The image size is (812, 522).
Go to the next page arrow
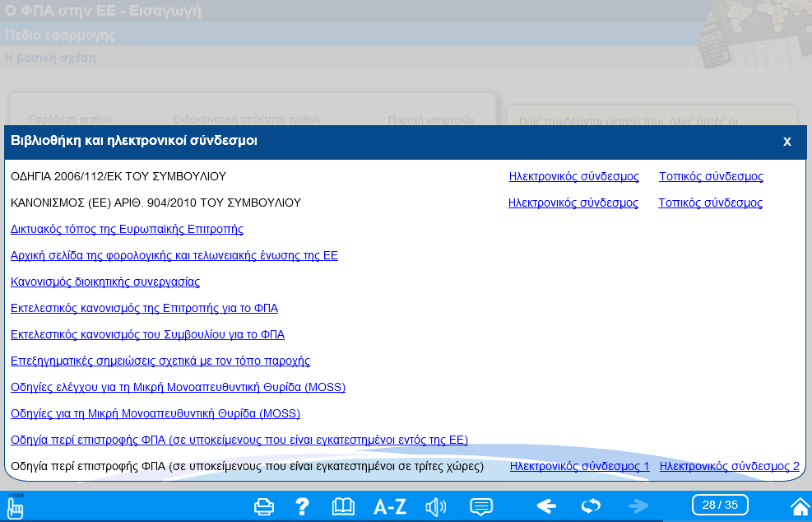(x=638, y=506)
